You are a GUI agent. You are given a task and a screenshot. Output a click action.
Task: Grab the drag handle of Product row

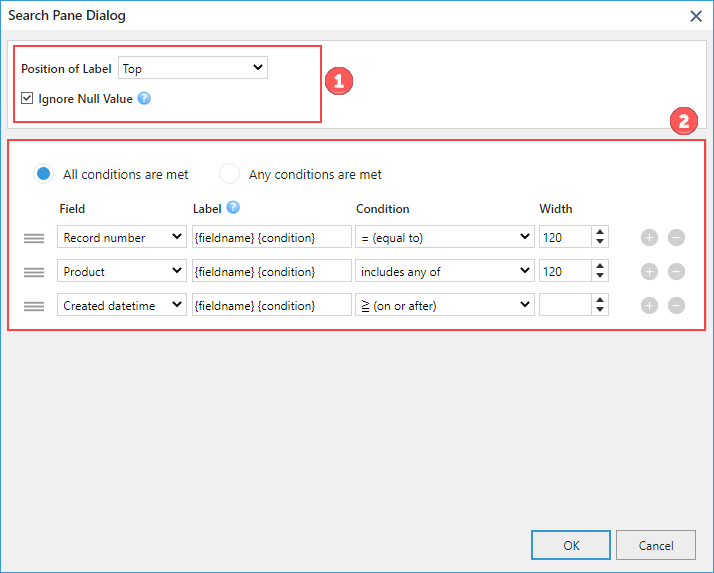coord(34,272)
